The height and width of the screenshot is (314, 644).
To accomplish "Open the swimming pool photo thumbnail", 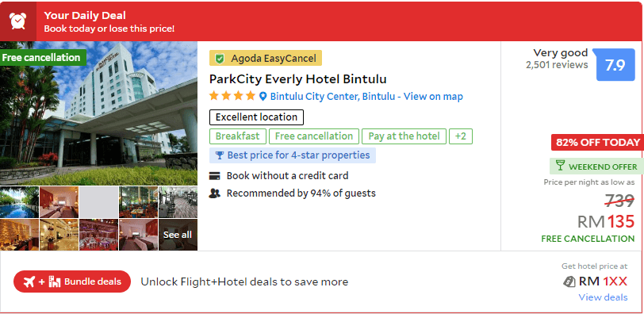I will pyautogui.click(x=19, y=202).
